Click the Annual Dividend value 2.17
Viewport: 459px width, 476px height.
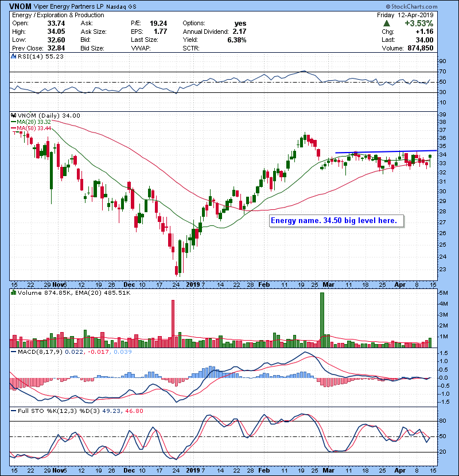(239, 32)
